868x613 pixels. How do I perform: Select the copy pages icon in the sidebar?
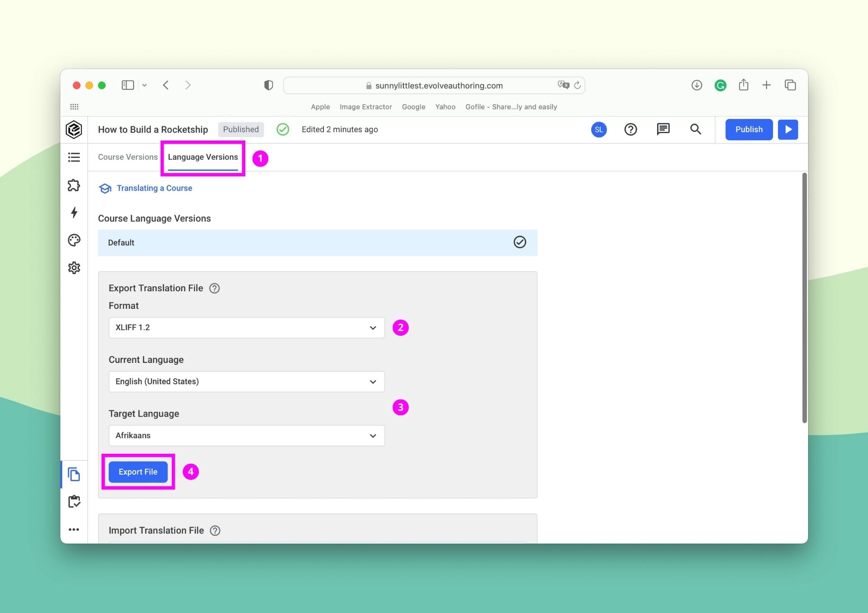[74, 475]
